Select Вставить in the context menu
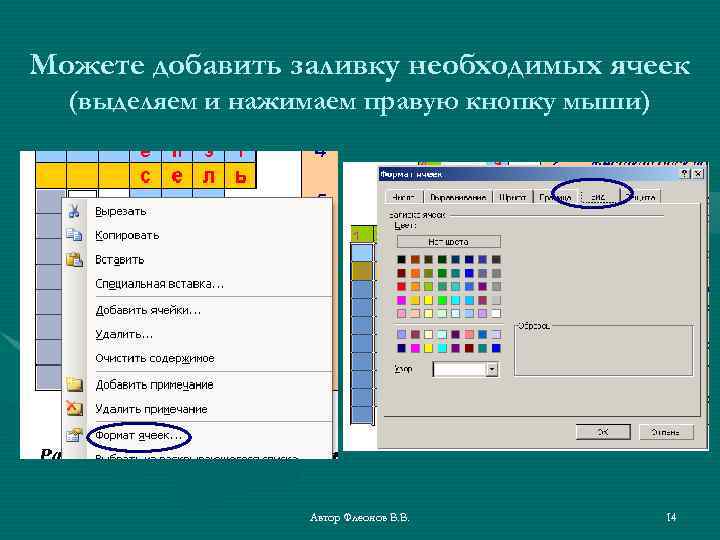Image resolution: width=720 pixels, height=540 pixels. coord(119,259)
